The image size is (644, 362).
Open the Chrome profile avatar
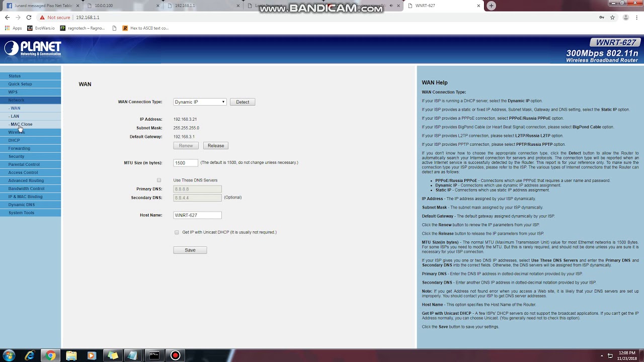coord(626,17)
